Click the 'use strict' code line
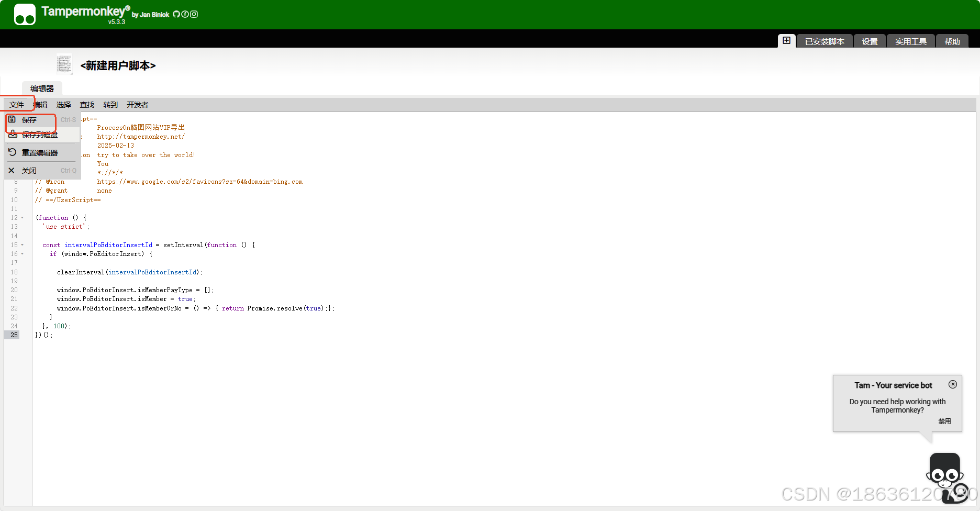This screenshot has height=511, width=980. click(66, 227)
